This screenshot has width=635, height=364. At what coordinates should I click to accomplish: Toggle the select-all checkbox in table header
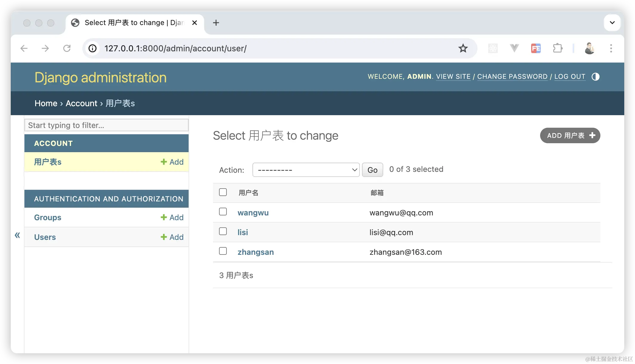pyautogui.click(x=223, y=192)
